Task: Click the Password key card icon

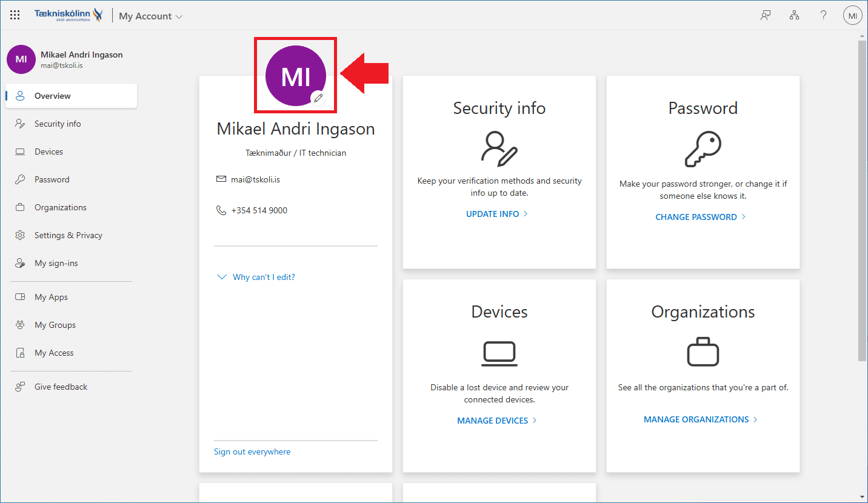Action: click(703, 150)
